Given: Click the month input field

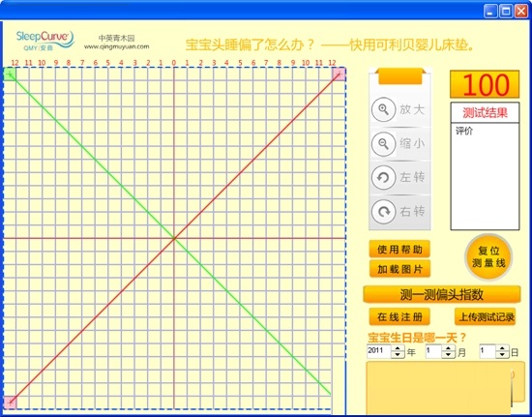Looking at the screenshot, I should 433,351.
